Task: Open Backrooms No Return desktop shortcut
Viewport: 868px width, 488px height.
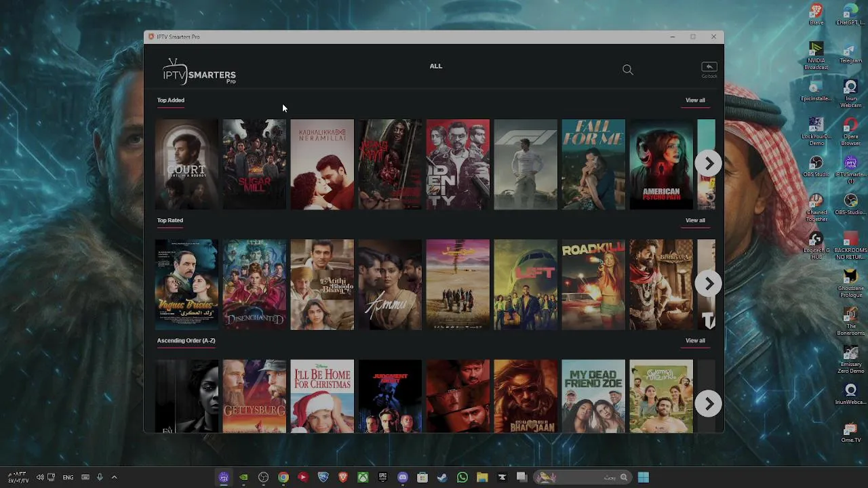Action: [x=850, y=245]
